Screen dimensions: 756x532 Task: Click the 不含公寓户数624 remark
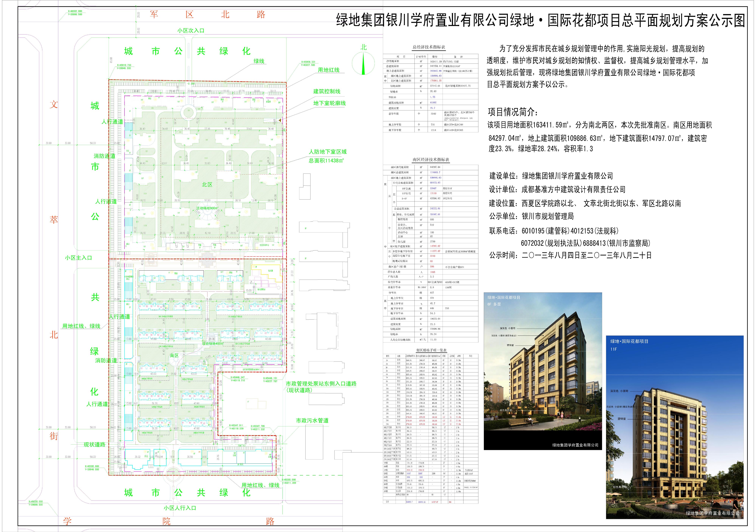pos(455,267)
